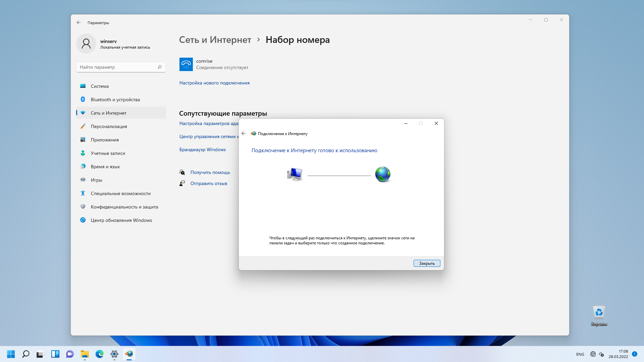Open the Время и язык section

point(121,167)
